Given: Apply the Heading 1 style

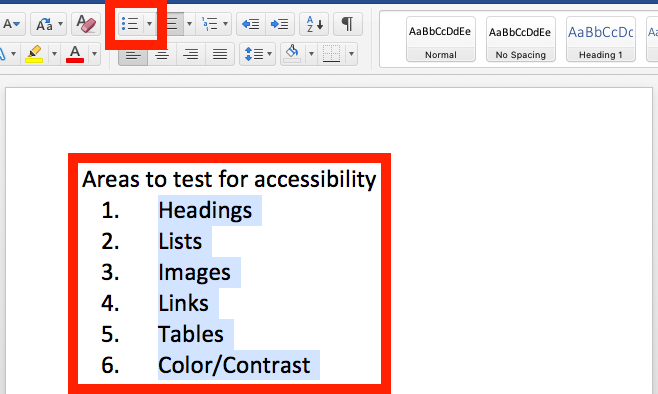Looking at the screenshot, I should pyautogui.click(x=601, y=39).
